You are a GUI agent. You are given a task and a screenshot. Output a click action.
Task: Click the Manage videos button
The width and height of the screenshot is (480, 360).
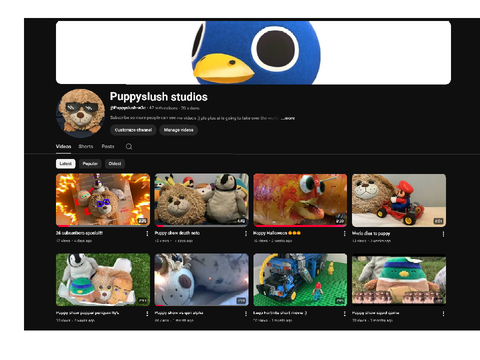coord(178,130)
